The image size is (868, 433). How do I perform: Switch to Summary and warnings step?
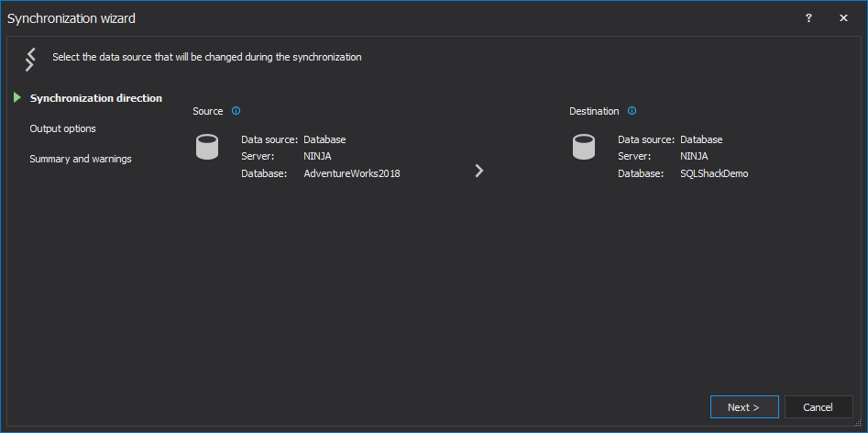click(x=80, y=159)
